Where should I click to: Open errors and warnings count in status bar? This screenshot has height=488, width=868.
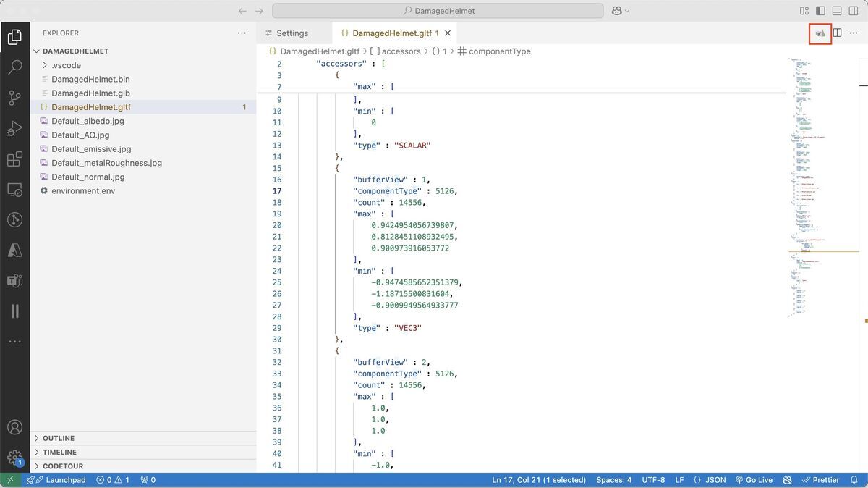pos(113,480)
